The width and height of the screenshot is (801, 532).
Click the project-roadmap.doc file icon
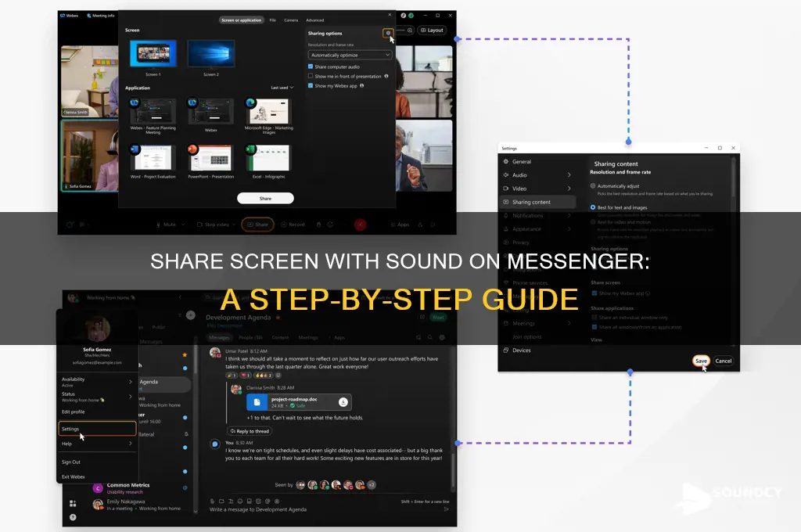257,402
